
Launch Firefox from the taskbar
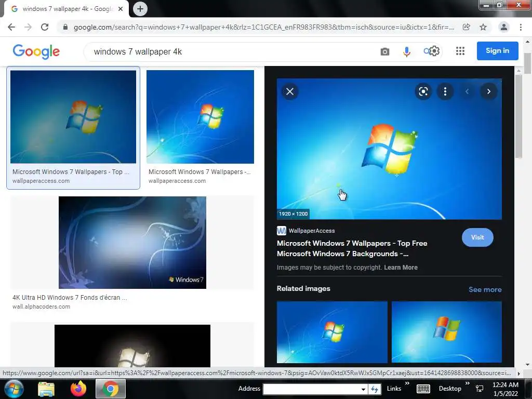coord(78,389)
